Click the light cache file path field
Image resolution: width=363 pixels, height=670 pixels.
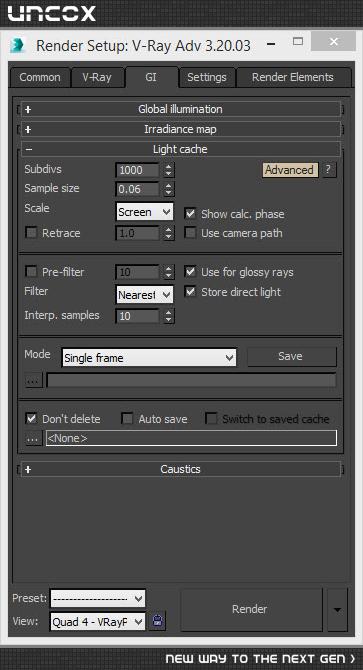tap(191, 380)
